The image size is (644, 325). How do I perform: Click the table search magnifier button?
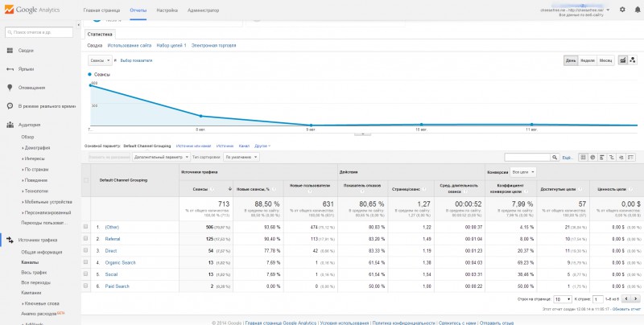[555, 157]
